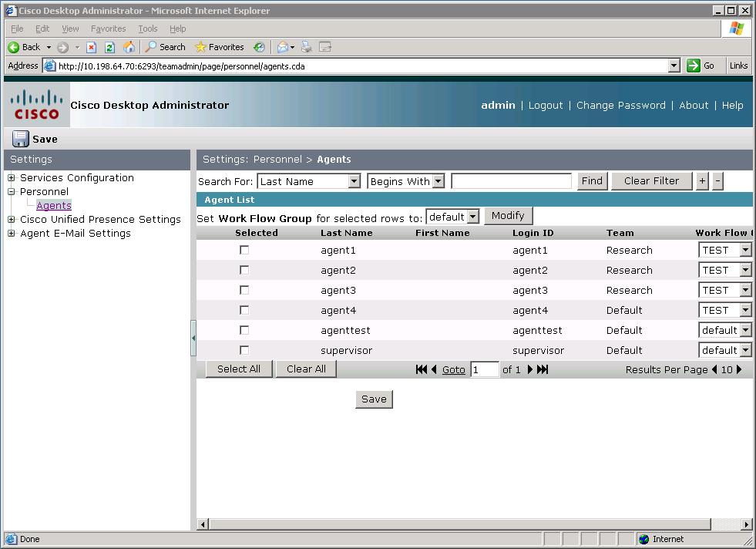This screenshot has height=549, width=756.
Task: Open Work Flow dropdown for agent2
Action: tap(745, 270)
